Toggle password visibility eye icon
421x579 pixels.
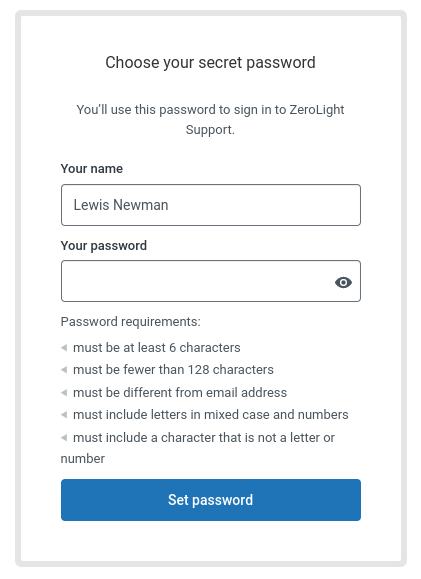pos(343,282)
